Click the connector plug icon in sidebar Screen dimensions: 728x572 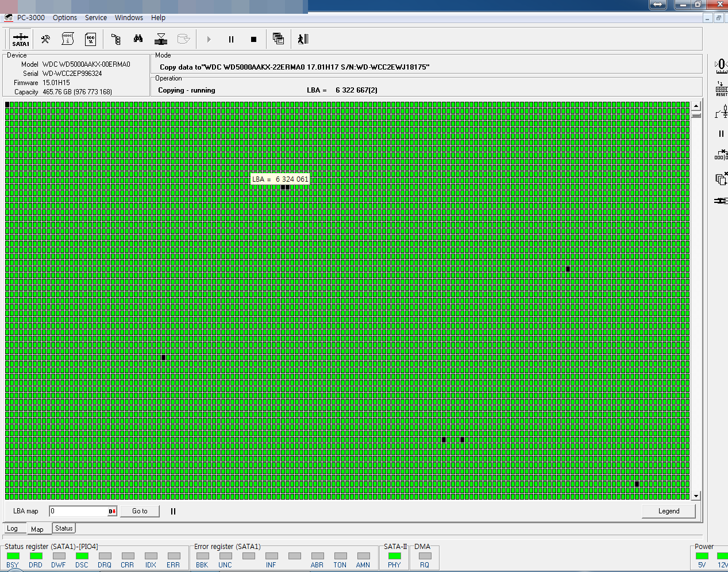pyautogui.click(x=721, y=201)
